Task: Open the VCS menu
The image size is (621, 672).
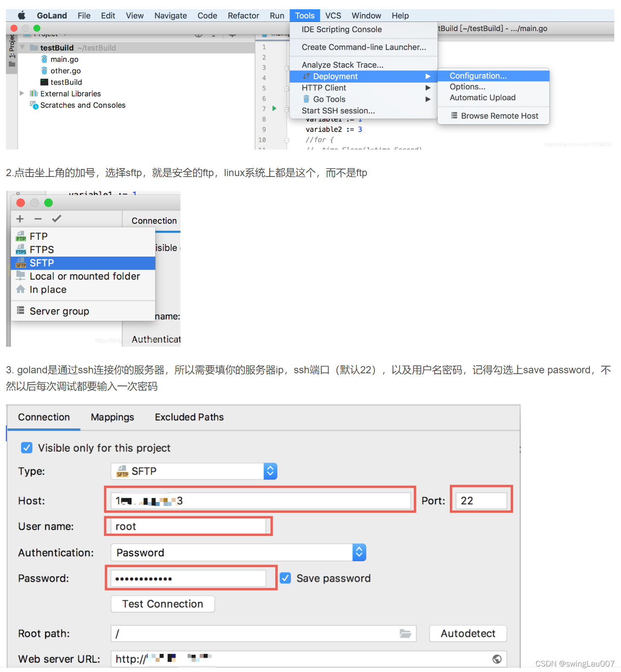Action: coord(333,16)
